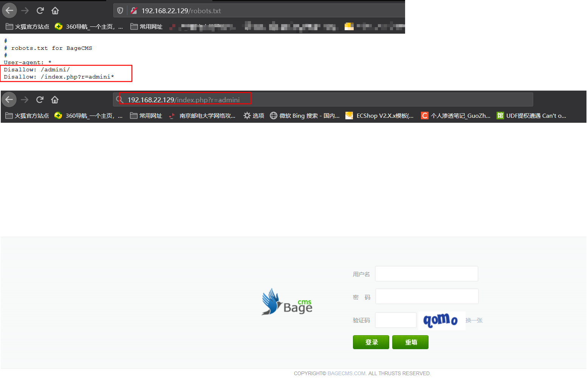Viewport: 588px width, 382px height.
Task: Click the 密码 password input field
Action: [427, 296]
